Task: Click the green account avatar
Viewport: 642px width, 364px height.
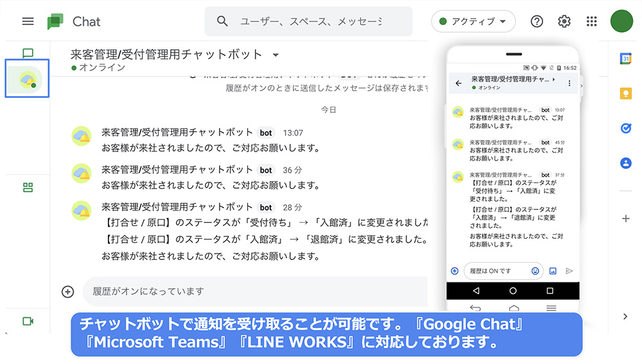Action: pos(621,21)
